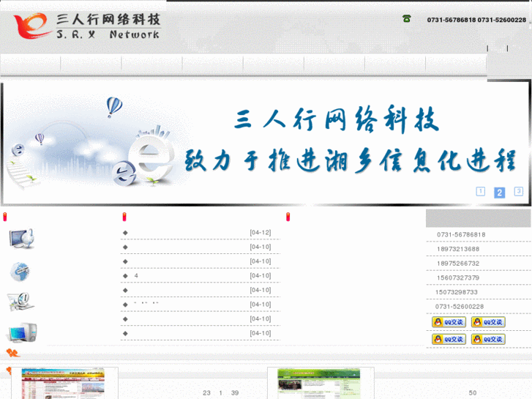
Task: Open the red and yellow website case thumbnail
Action: click(63, 384)
